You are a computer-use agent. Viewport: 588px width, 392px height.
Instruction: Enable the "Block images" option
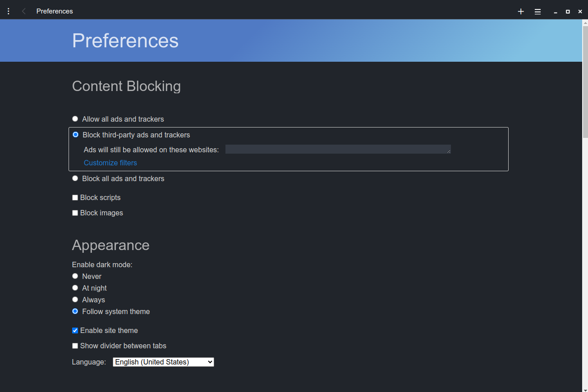point(75,212)
